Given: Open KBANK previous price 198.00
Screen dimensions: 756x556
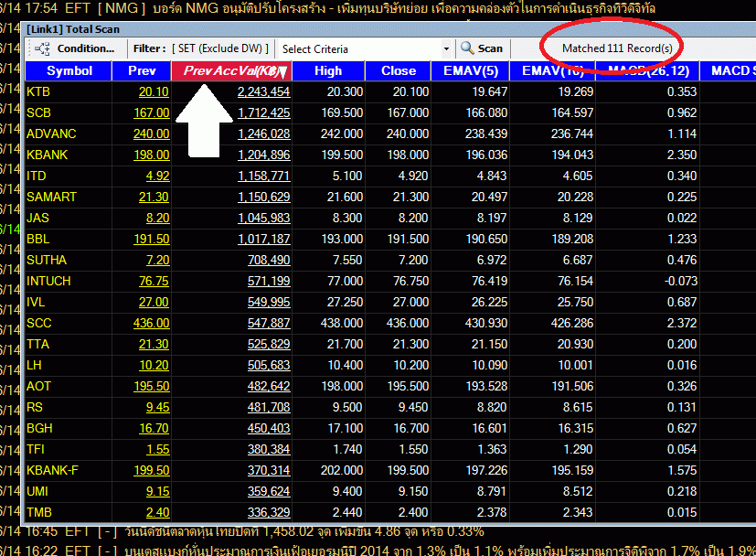Looking at the screenshot, I should pyautogui.click(x=152, y=155).
